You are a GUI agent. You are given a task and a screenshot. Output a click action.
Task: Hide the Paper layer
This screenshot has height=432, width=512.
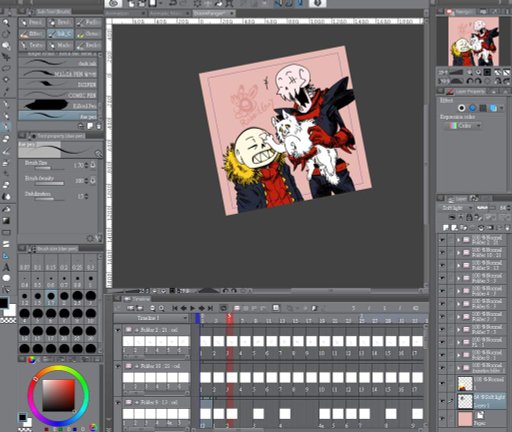coord(442,418)
